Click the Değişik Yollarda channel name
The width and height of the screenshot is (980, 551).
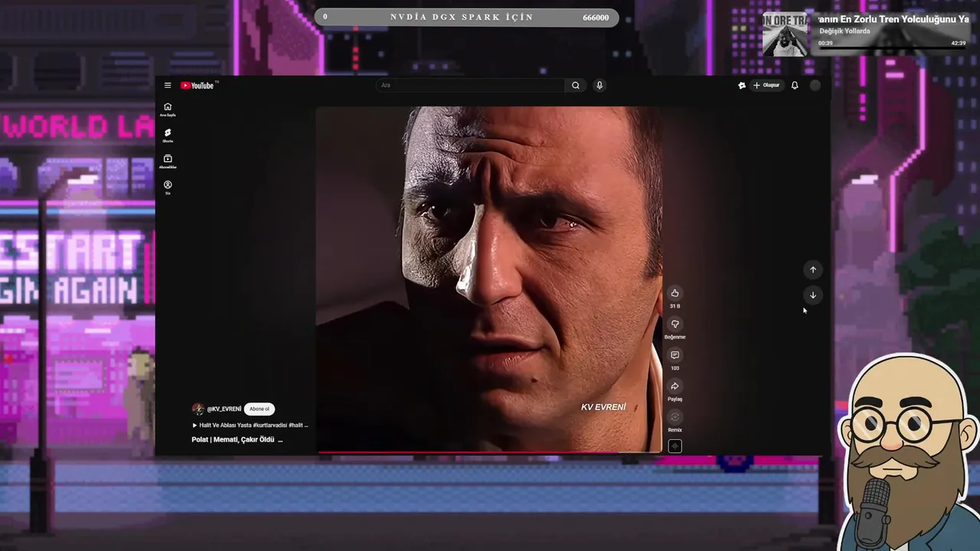844,31
